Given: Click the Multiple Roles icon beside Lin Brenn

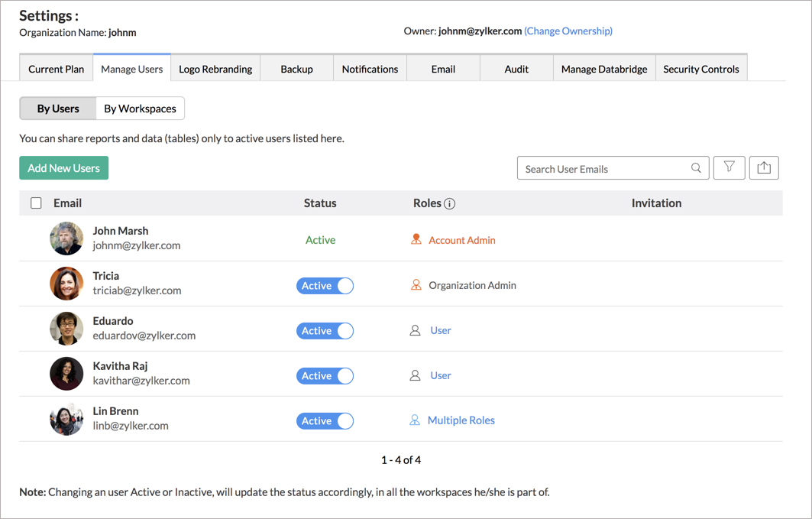Looking at the screenshot, I should [415, 420].
